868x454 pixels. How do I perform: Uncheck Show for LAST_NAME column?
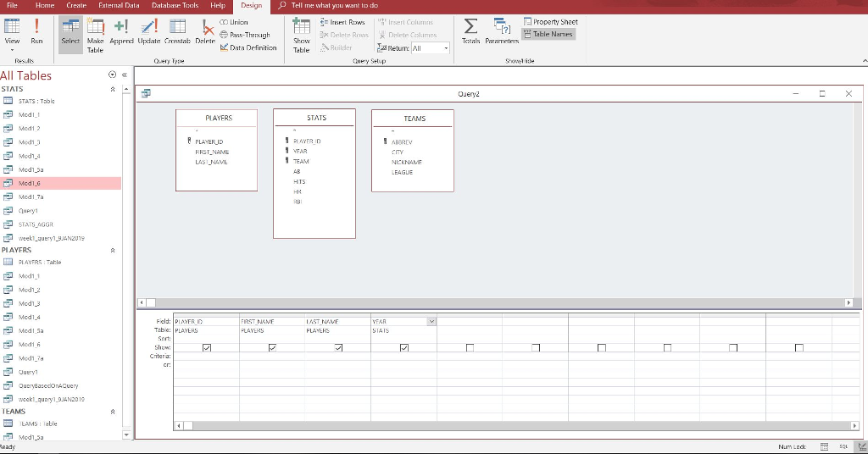[338, 348]
